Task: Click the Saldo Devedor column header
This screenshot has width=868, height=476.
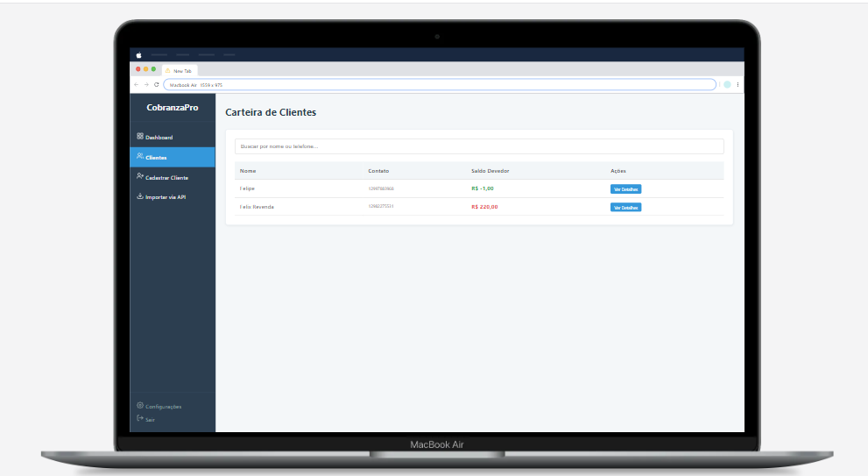Action: point(490,171)
